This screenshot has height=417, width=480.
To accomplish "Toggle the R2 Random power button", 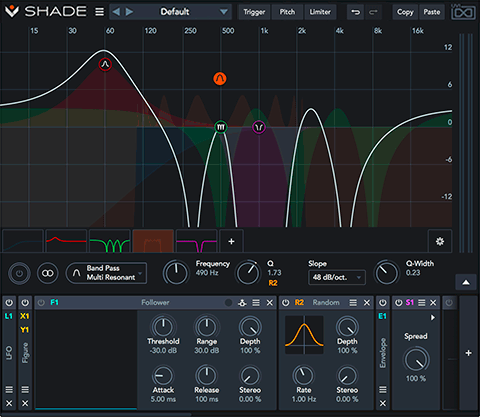I will pos(286,303).
